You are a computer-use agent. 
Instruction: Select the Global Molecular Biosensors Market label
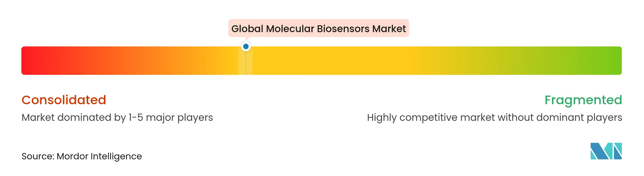(x=319, y=29)
